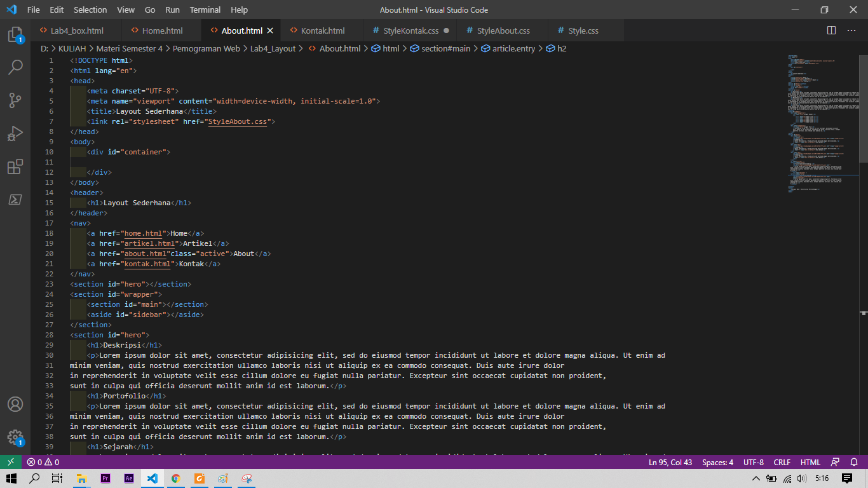Click the Accounts icon in the activity bar
Viewport: 868px width, 488px height.
click(x=15, y=403)
